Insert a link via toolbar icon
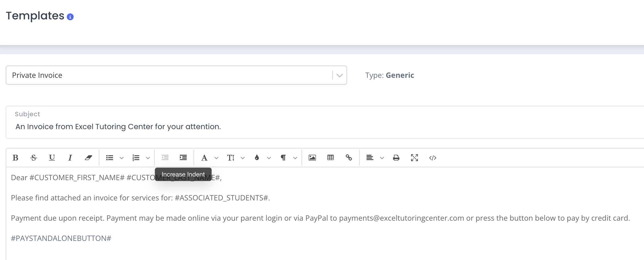This screenshot has height=260, width=644. (349, 158)
